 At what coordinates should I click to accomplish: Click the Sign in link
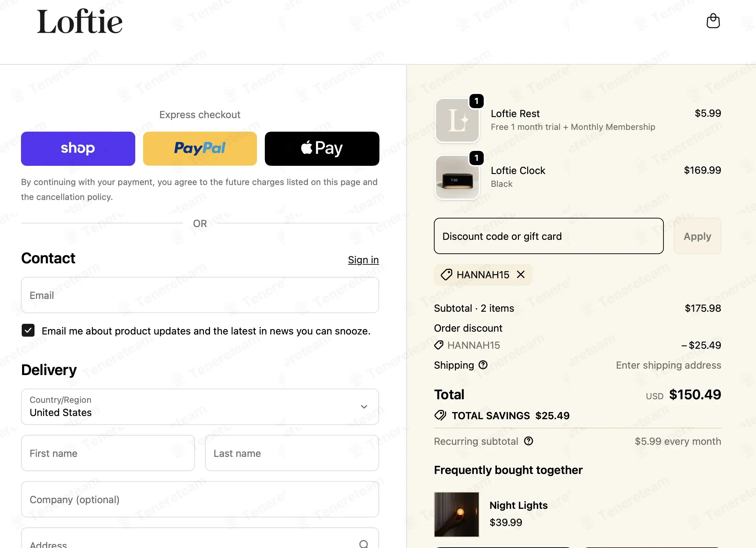363,260
